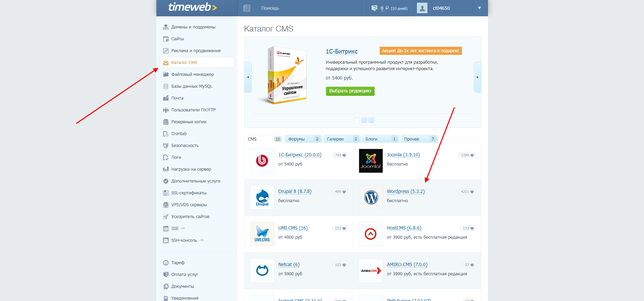
Task: Click the Файловый менеджер folder icon
Action: click(x=166, y=74)
